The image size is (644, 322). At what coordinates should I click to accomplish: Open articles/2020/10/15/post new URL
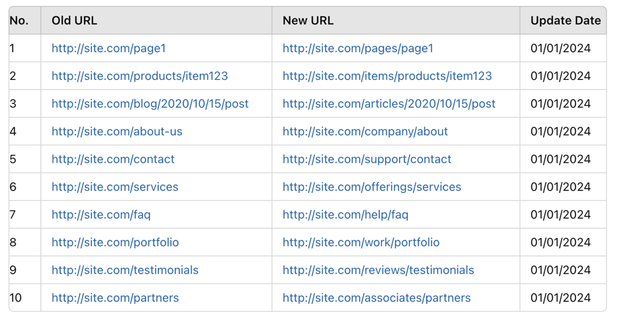tap(389, 103)
